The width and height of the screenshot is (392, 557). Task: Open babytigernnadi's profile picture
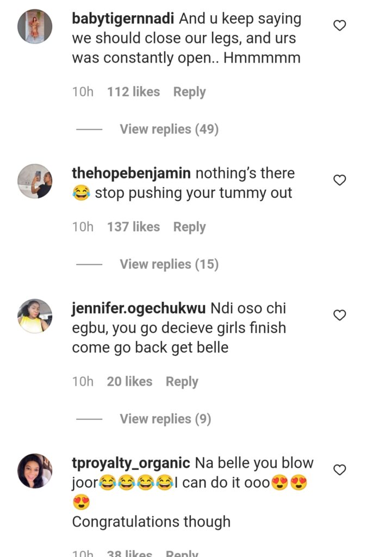click(x=35, y=26)
